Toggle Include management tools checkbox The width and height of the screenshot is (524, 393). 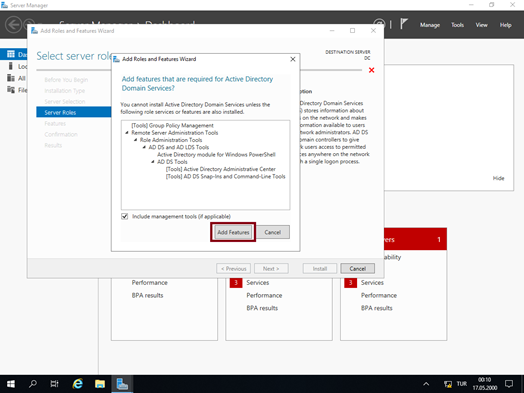[x=125, y=216]
